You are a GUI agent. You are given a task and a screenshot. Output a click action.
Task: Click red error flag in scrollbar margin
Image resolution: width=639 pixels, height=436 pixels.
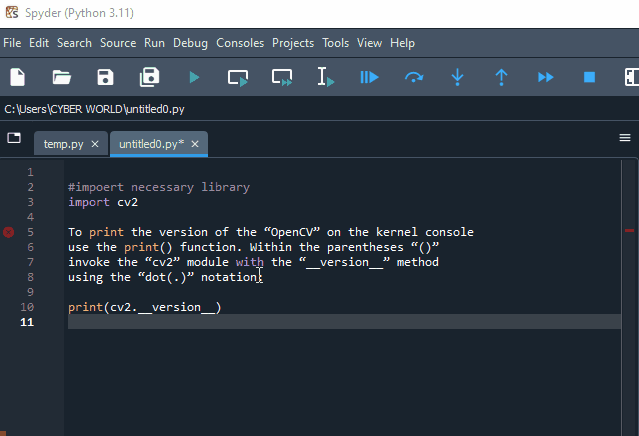(x=629, y=231)
